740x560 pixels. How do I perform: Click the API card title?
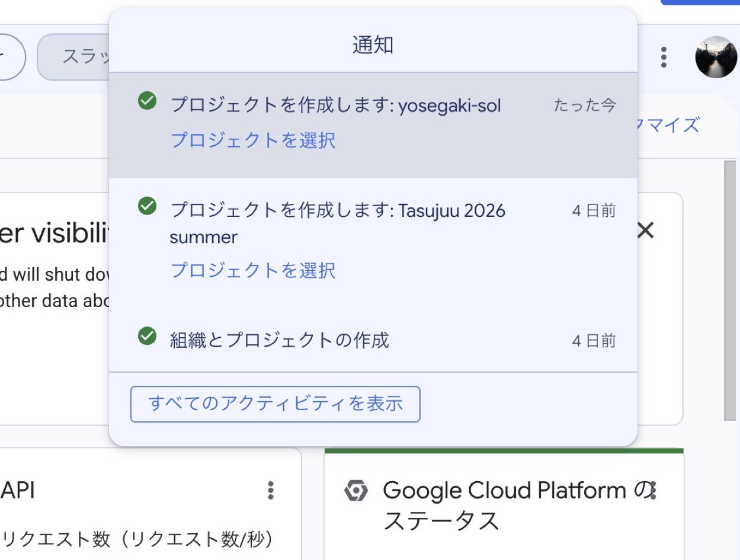(x=18, y=491)
